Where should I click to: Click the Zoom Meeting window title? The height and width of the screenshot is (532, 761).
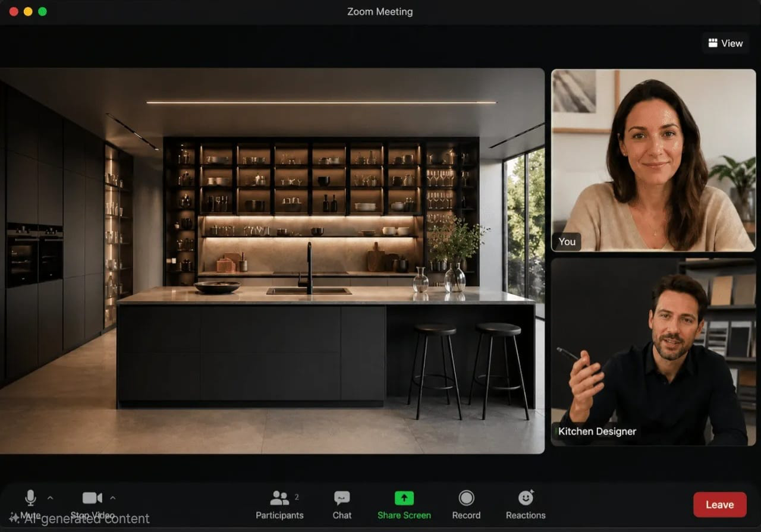point(380,11)
